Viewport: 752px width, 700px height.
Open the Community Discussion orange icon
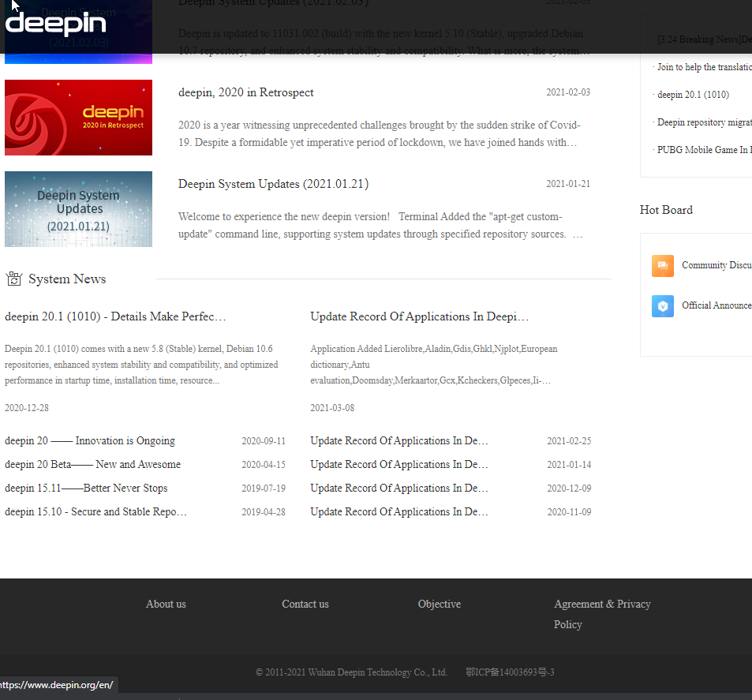662,266
